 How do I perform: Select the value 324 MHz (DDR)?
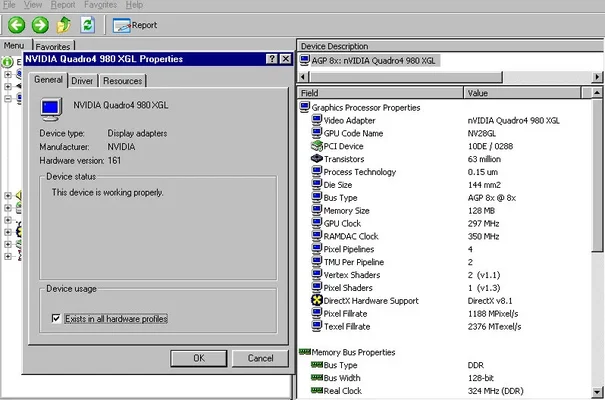[x=495, y=391]
